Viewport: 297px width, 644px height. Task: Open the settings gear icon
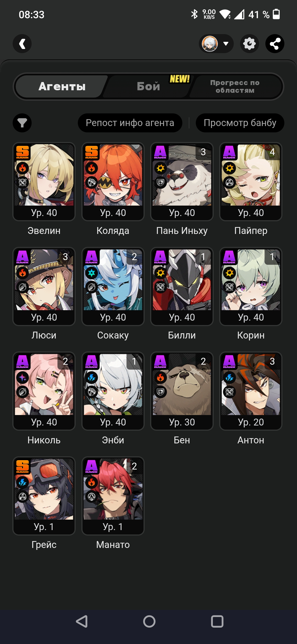[249, 44]
